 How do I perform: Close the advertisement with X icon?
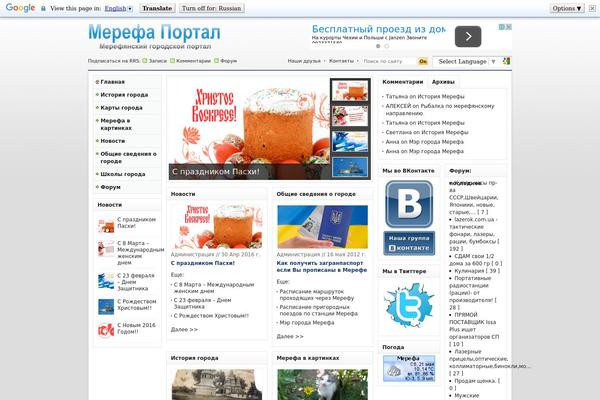[x=509, y=27]
